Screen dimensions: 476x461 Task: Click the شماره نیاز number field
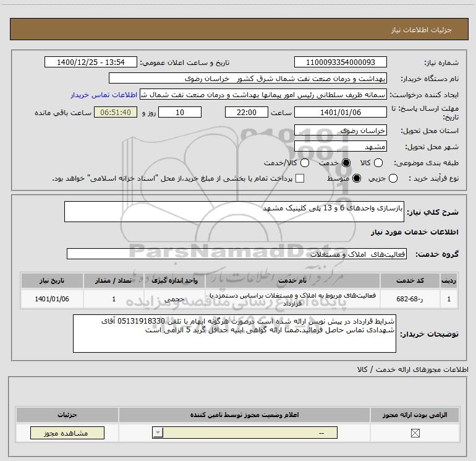(340, 62)
